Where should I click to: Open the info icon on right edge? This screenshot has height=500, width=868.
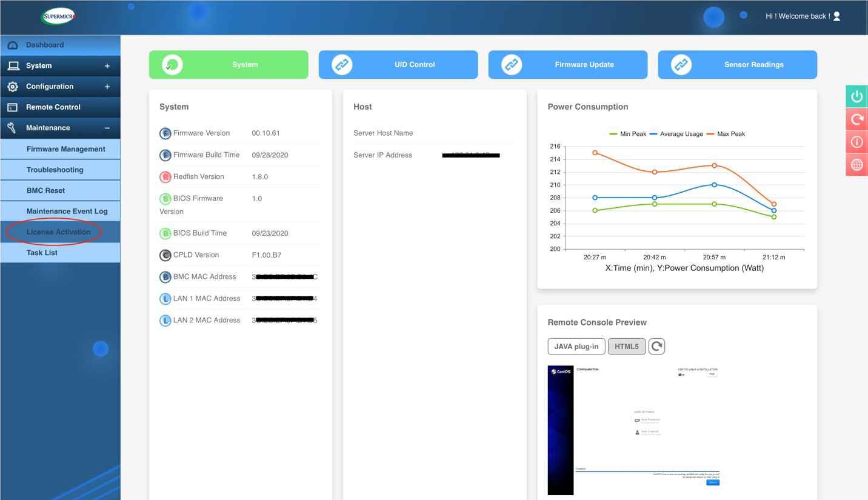[856, 142]
